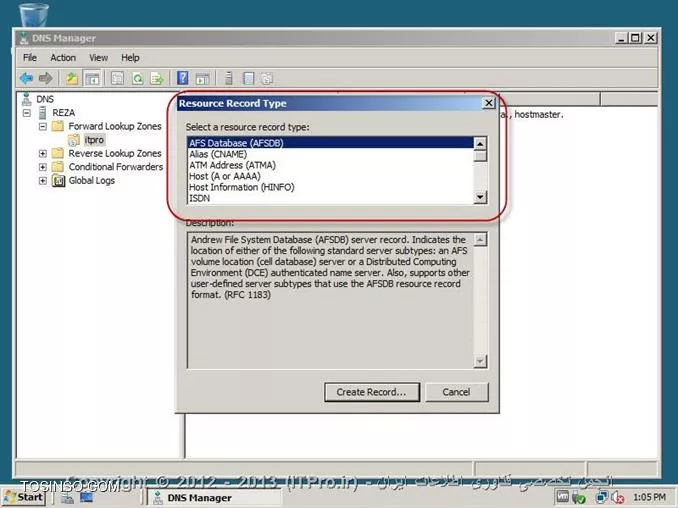Click the tray security shield icon
Viewport: 678px width, 508px height.
click(x=579, y=498)
